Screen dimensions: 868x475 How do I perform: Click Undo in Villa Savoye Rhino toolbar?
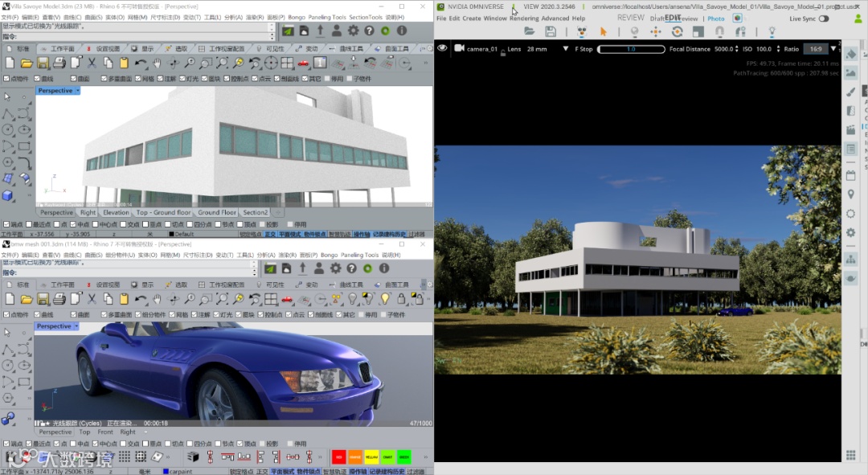pyautogui.click(x=141, y=63)
